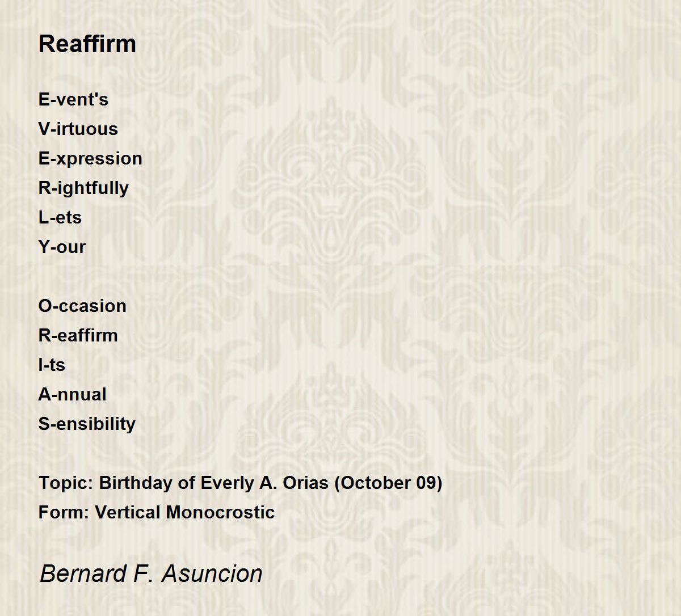Click the I-ts line
This screenshot has width=681, height=616.
(52, 365)
